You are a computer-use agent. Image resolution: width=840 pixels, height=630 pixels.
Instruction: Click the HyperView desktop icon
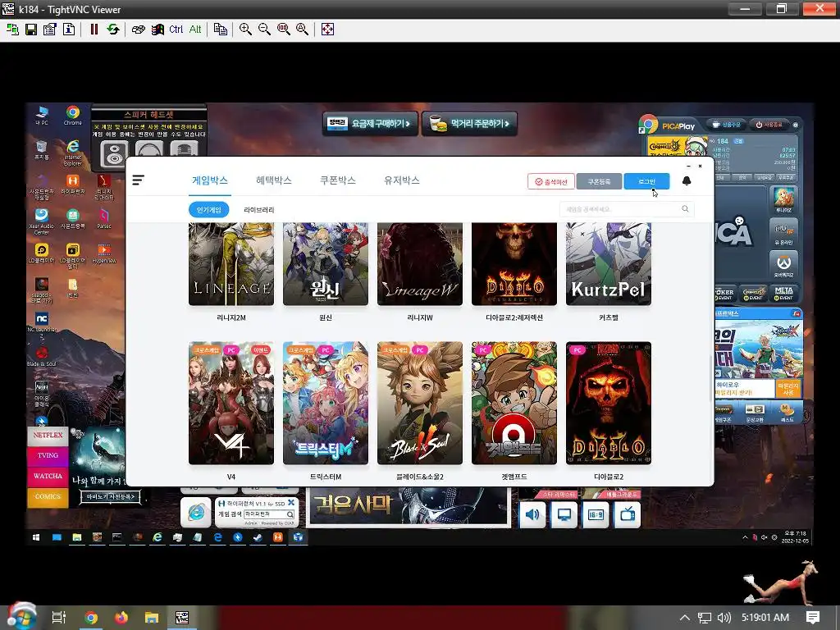pos(104,253)
